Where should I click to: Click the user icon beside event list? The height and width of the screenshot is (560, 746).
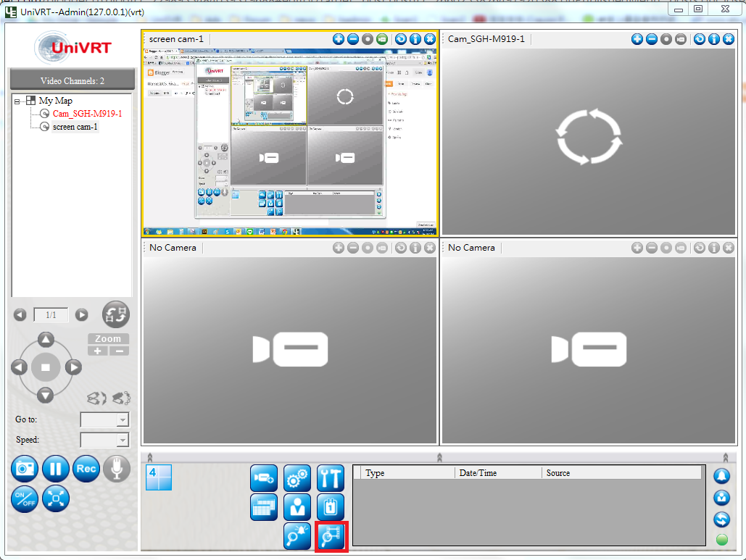722,498
